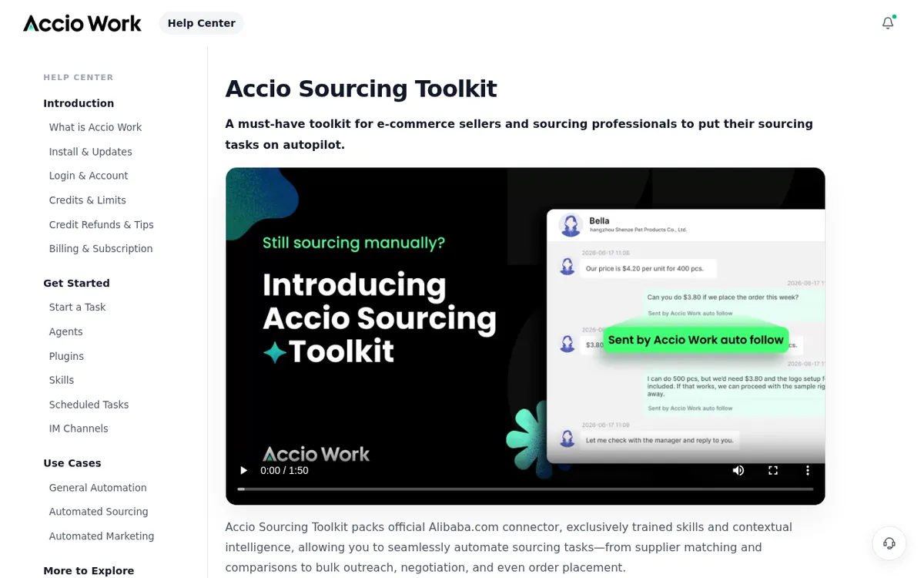Click the Use Cases section heading

[x=72, y=463]
